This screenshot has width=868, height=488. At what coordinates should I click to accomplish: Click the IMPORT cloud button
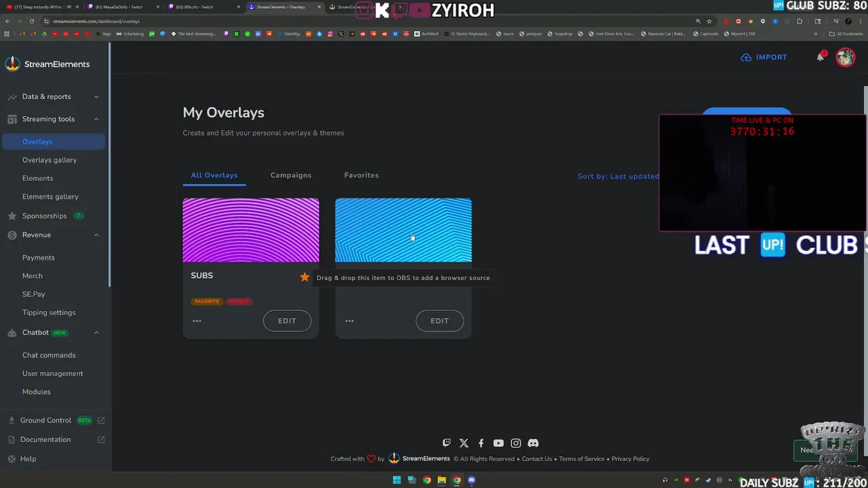point(764,57)
